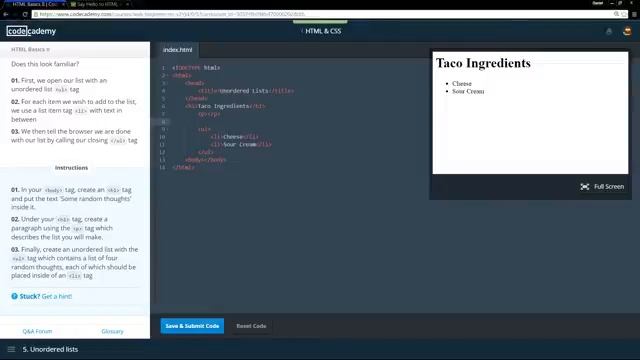The height and width of the screenshot is (360, 640).
Task: Click the Cheese li code line
Action: pyautogui.click(x=235, y=137)
